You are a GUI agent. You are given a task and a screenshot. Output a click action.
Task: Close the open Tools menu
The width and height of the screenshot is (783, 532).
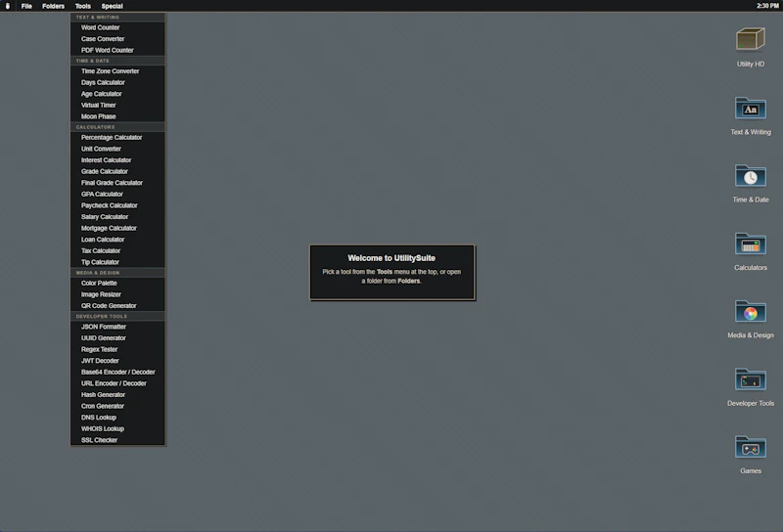pos(83,6)
